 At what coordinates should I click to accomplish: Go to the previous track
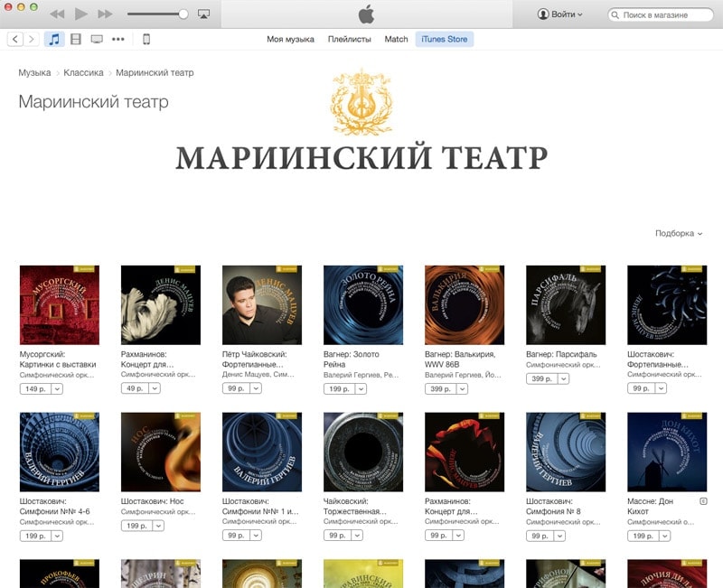click(x=57, y=14)
